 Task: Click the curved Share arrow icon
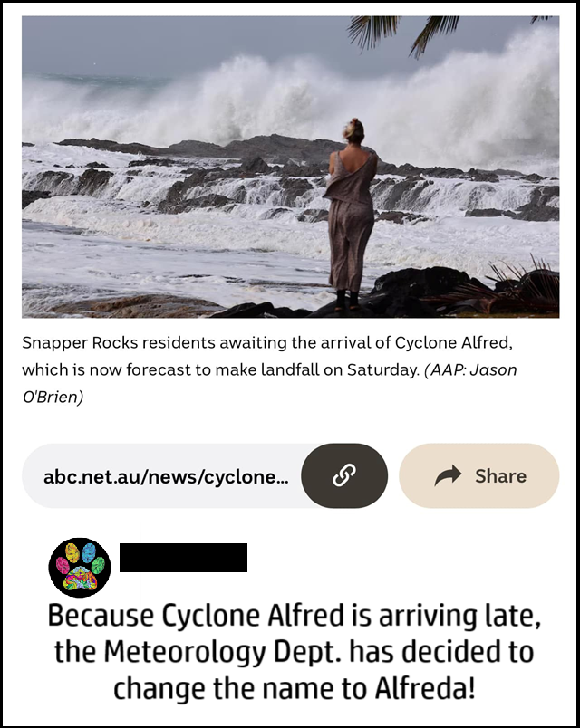tap(448, 475)
